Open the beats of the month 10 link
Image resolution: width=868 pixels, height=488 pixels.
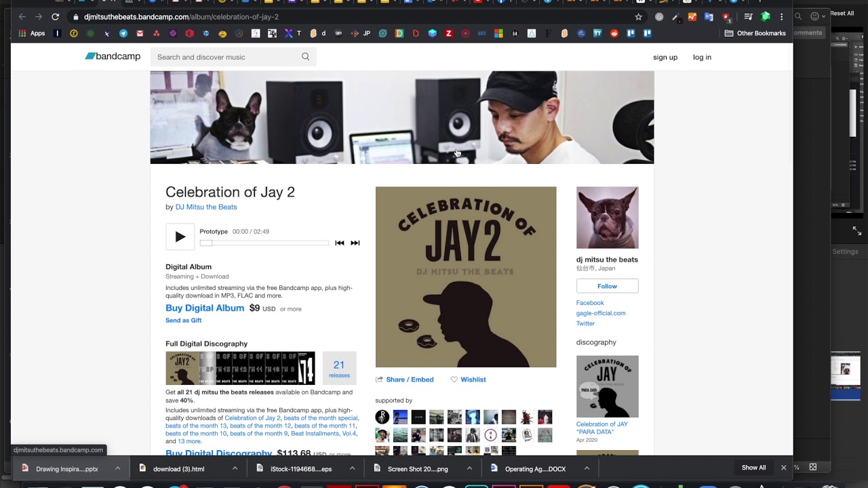[x=196, y=434]
